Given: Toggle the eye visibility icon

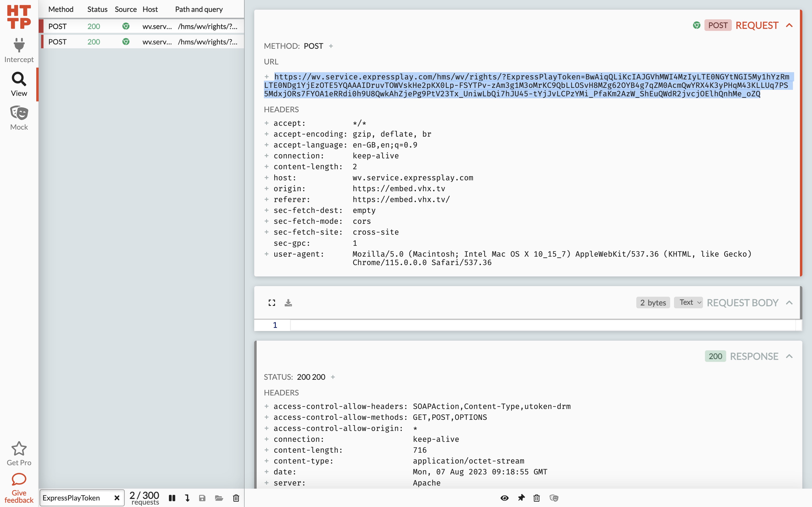Looking at the screenshot, I should 504,498.
